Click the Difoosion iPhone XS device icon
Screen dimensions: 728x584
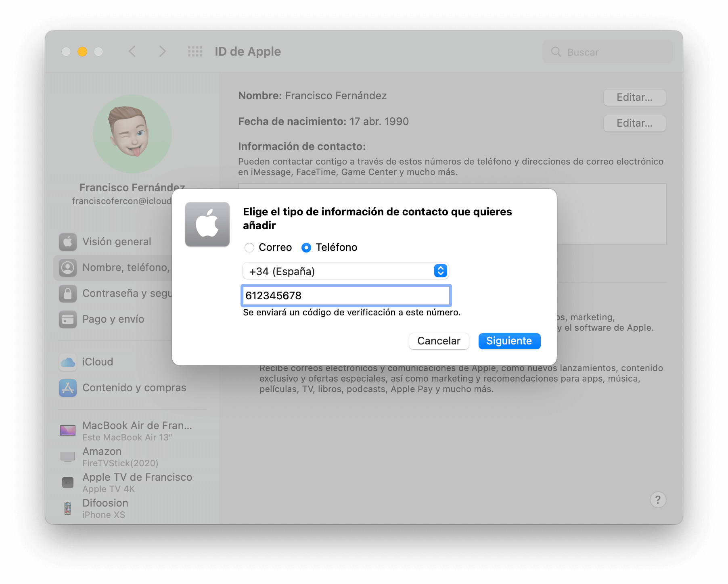click(68, 507)
